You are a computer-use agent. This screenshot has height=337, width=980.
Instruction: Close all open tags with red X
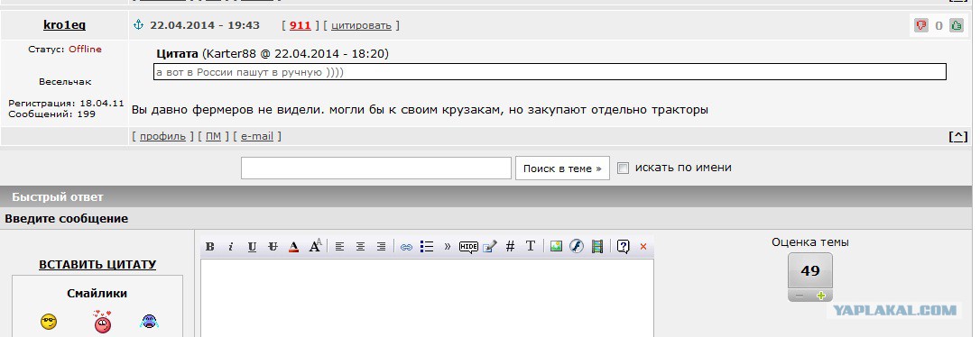coord(643,247)
